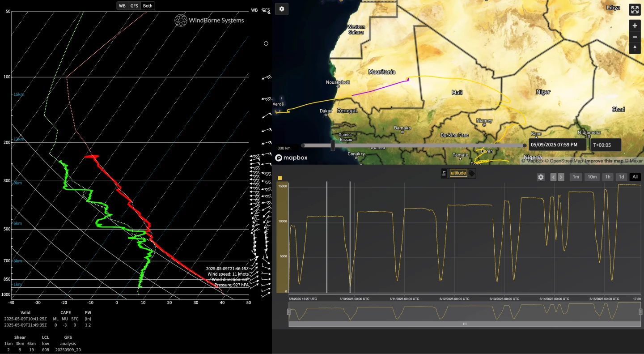This screenshot has height=354, width=644.
Task: Click the WindBorne Systems logo
Action: (209, 20)
